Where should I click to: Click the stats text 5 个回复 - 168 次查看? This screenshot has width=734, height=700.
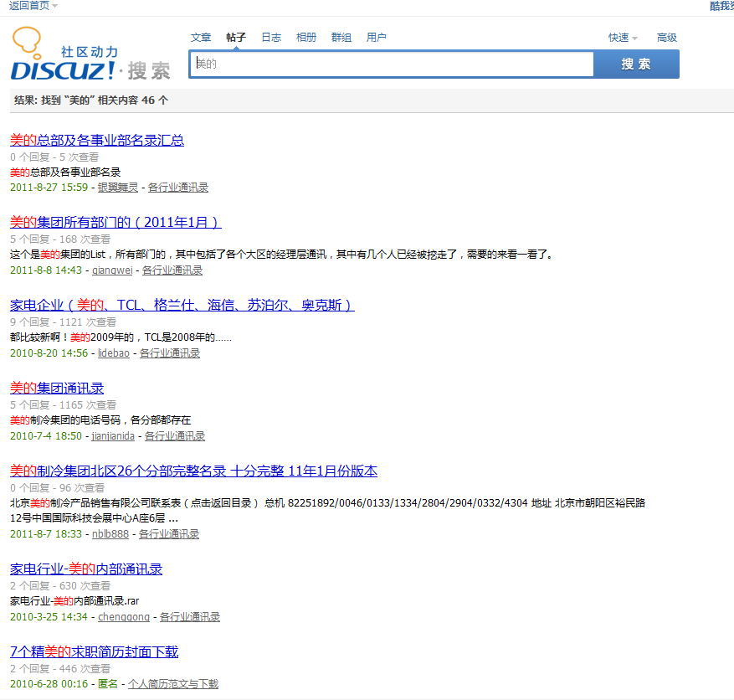pos(60,239)
